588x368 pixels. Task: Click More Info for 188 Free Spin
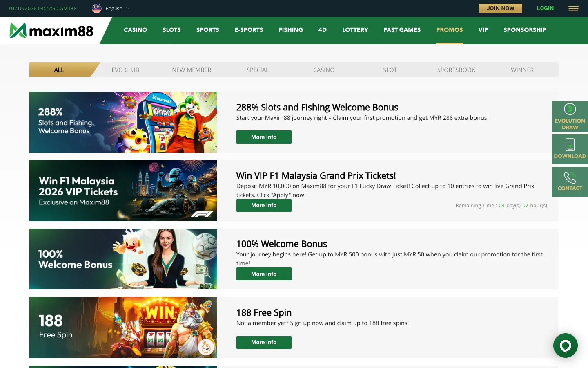(264, 342)
